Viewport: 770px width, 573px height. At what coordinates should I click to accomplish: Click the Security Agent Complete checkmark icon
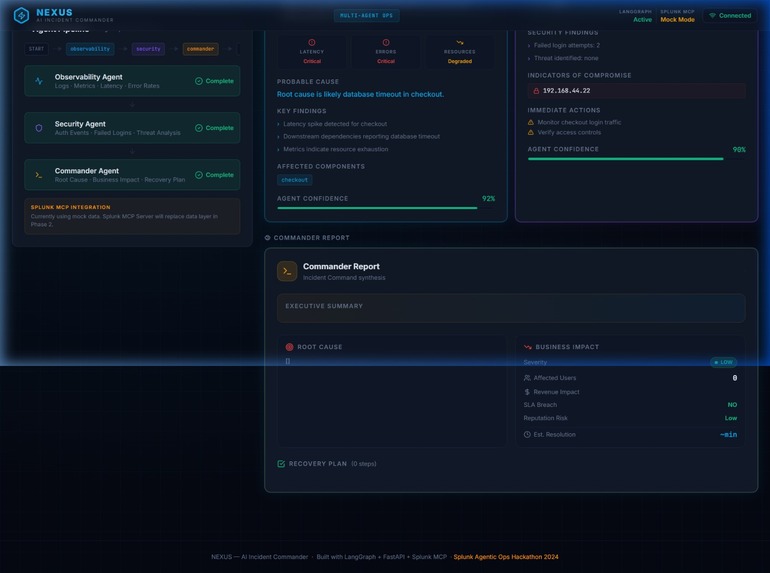(199, 128)
